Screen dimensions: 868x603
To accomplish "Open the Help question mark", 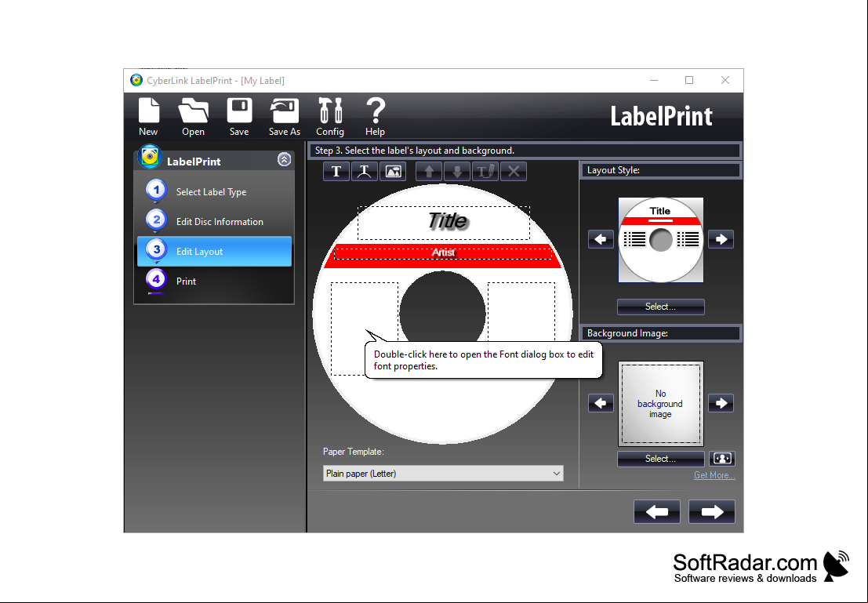I will click(376, 117).
